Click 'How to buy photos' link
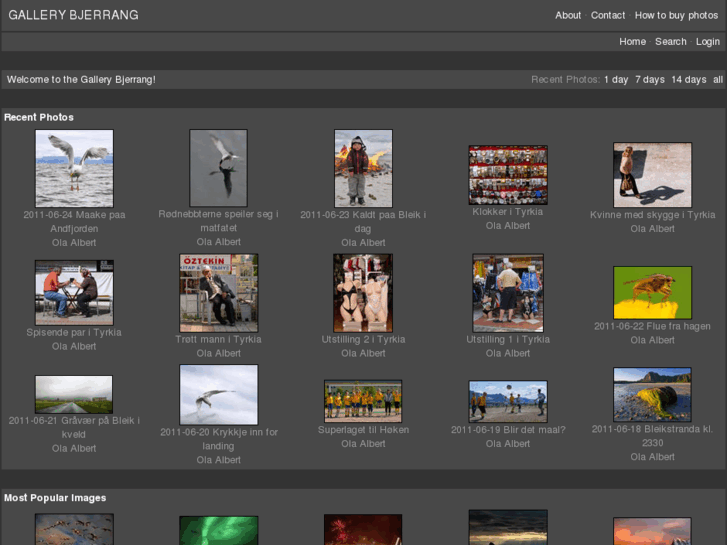Image resolution: width=727 pixels, height=545 pixels. [676, 15]
